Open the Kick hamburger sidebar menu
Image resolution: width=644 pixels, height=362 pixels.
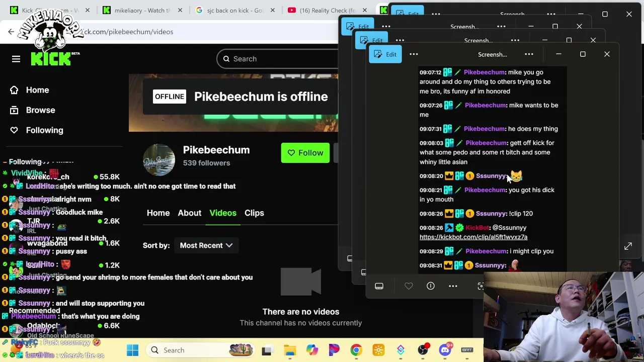coord(16,59)
